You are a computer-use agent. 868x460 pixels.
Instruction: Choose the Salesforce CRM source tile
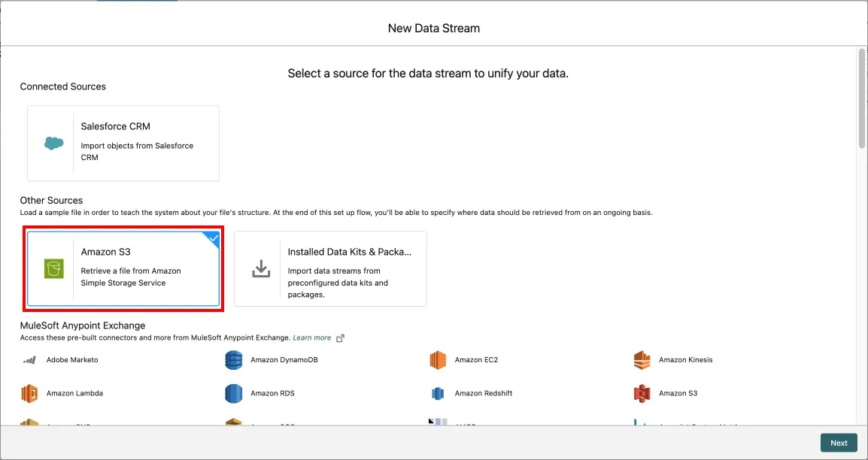click(123, 143)
